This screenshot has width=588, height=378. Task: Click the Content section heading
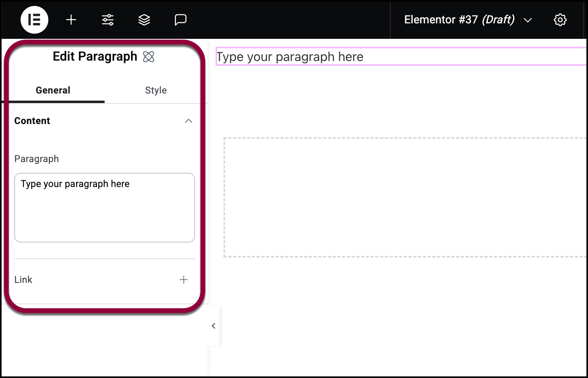(32, 121)
